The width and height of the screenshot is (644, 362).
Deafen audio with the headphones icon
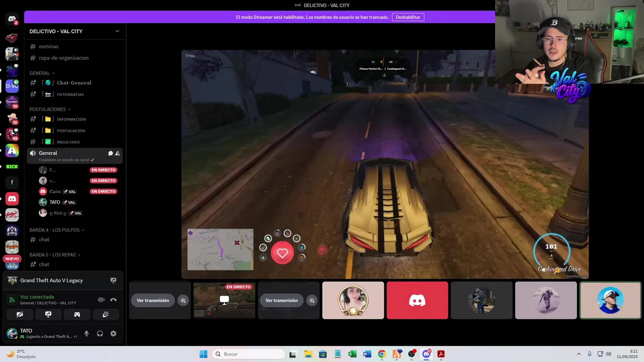click(100, 333)
